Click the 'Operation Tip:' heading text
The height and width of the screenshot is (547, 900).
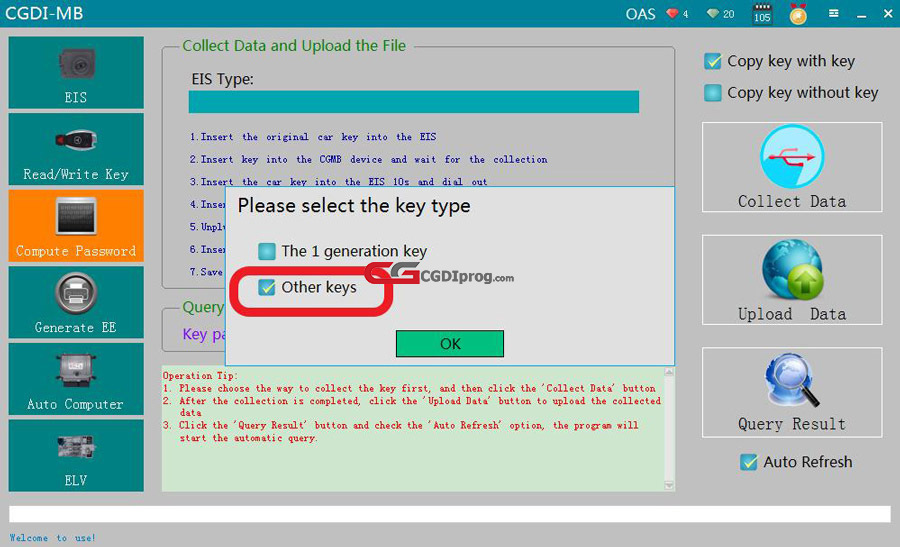coord(200,375)
